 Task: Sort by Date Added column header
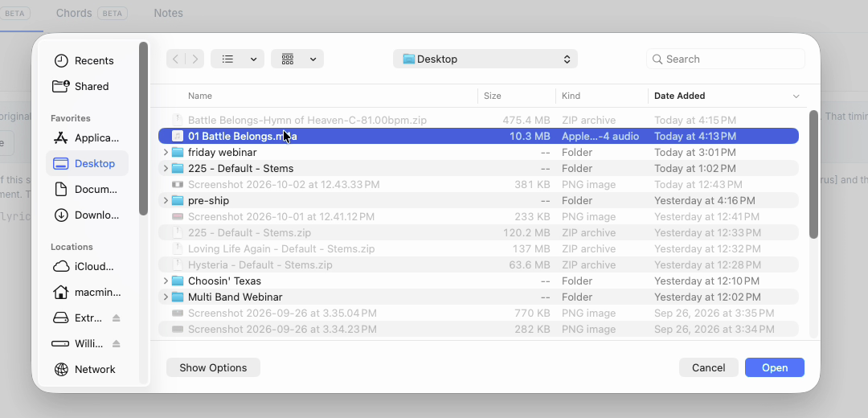(679, 96)
